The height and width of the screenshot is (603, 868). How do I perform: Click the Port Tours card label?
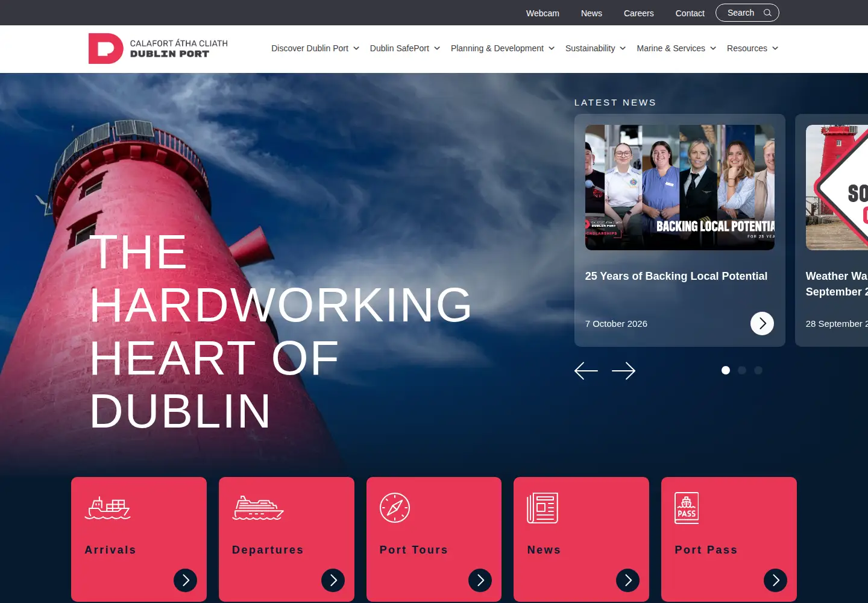414,550
